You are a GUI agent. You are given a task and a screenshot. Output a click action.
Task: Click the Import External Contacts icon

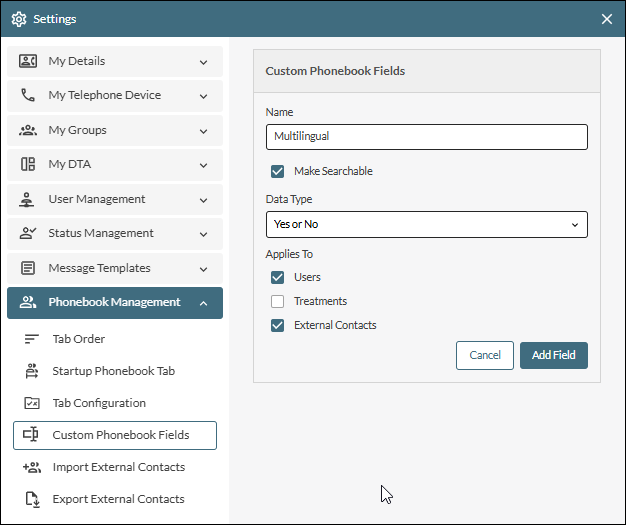tap(31, 467)
